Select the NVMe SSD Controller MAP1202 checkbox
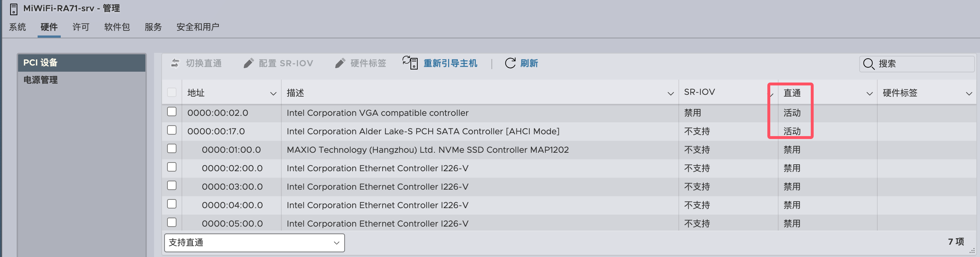The width and height of the screenshot is (980, 257). [172, 149]
